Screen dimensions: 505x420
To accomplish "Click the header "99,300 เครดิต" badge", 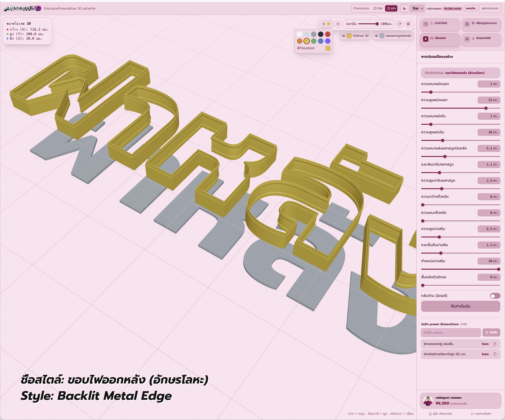I will point(452,9).
